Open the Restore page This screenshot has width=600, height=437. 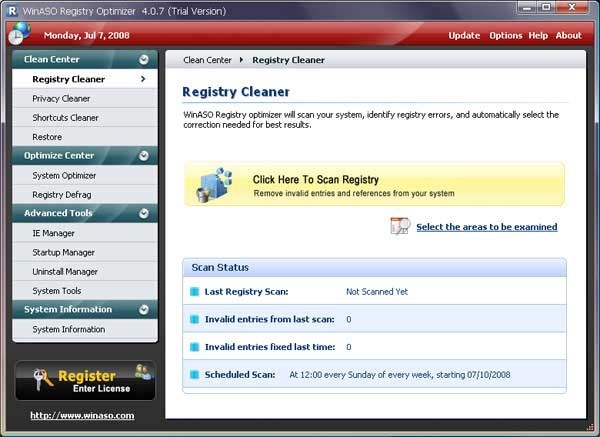85,137
